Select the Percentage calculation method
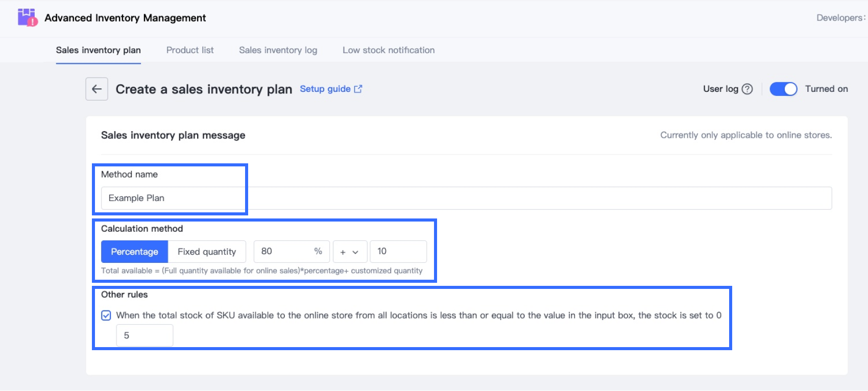The height and width of the screenshot is (391, 868). click(x=134, y=252)
